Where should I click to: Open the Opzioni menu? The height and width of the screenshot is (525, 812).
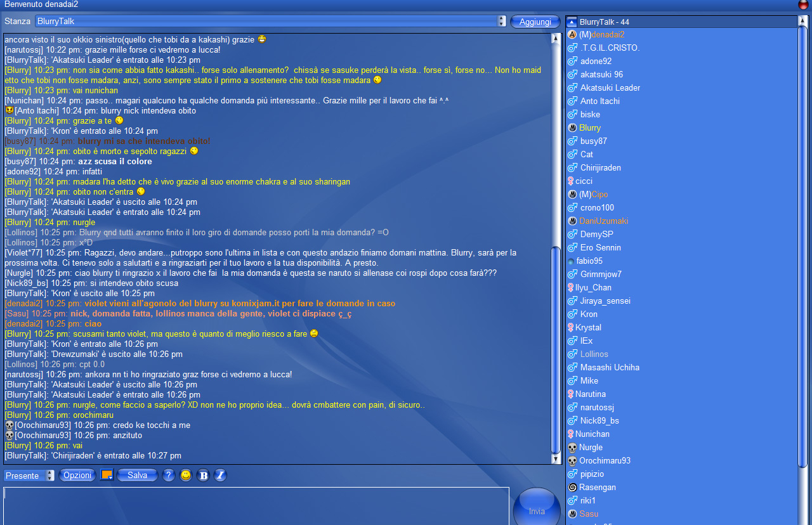[x=77, y=476]
